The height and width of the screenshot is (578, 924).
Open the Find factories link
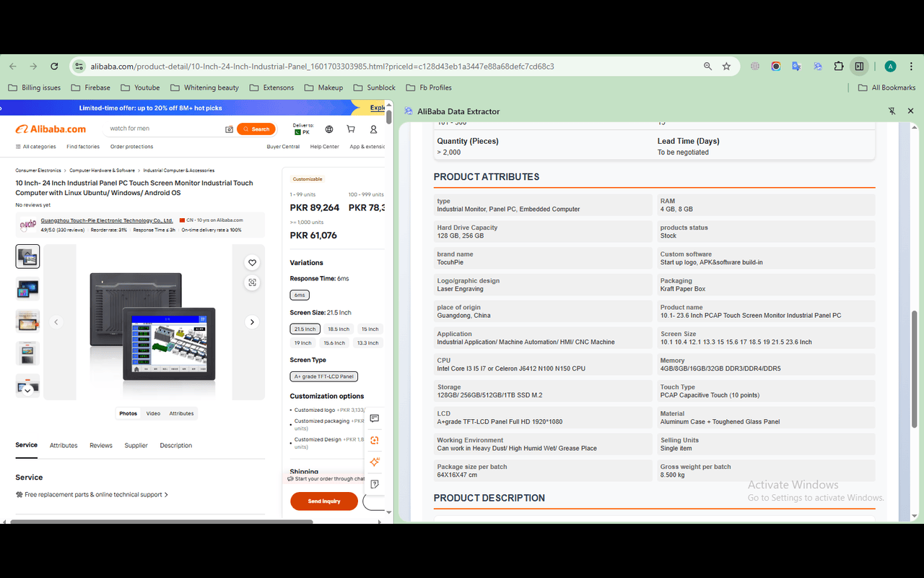point(83,147)
